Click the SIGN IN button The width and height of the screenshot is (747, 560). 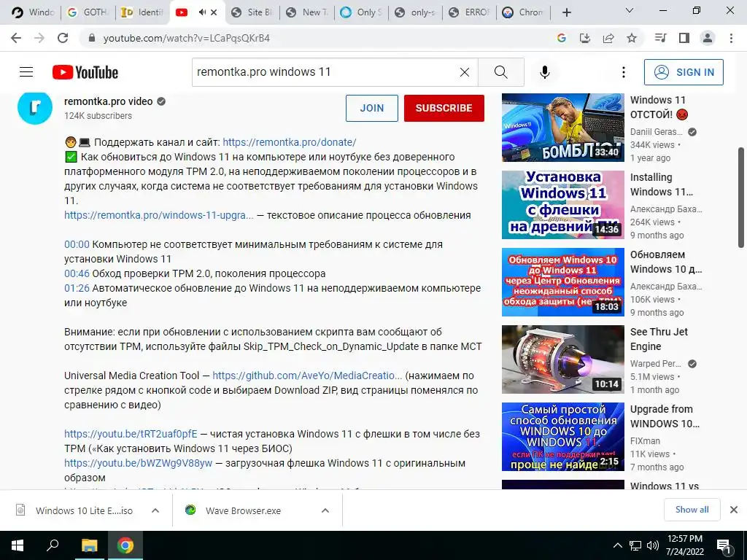(x=684, y=72)
